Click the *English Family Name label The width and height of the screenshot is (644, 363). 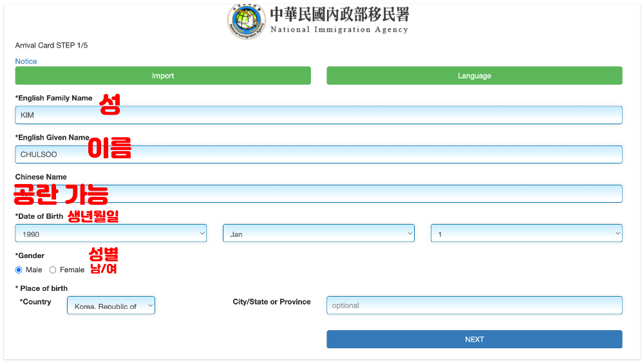[54, 98]
